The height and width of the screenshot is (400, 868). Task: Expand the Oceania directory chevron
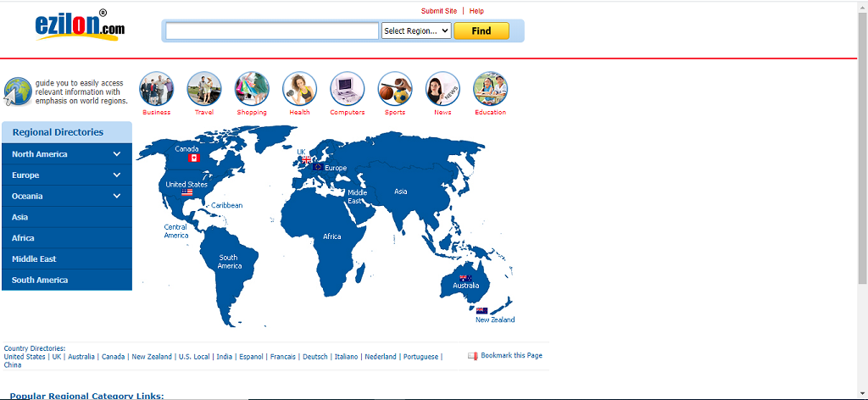[x=117, y=196]
